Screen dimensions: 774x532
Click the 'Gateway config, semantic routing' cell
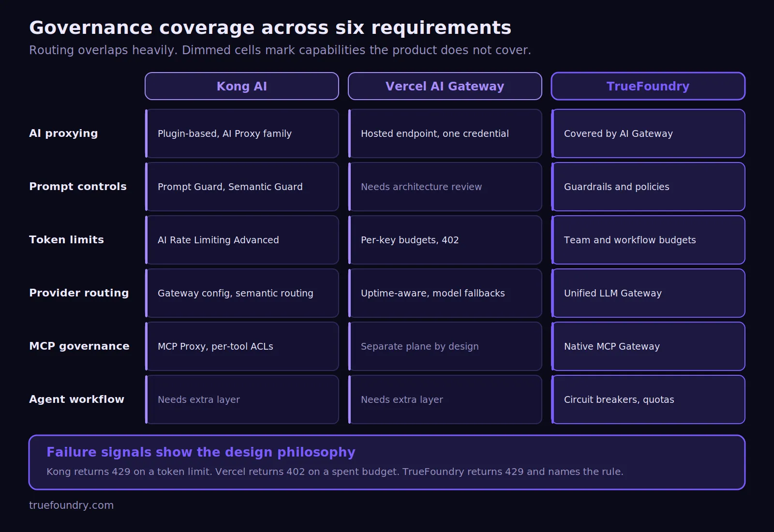(x=242, y=293)
